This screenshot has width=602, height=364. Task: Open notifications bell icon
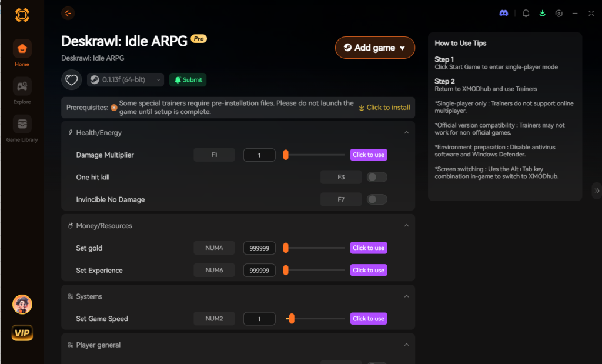(526, 13)
